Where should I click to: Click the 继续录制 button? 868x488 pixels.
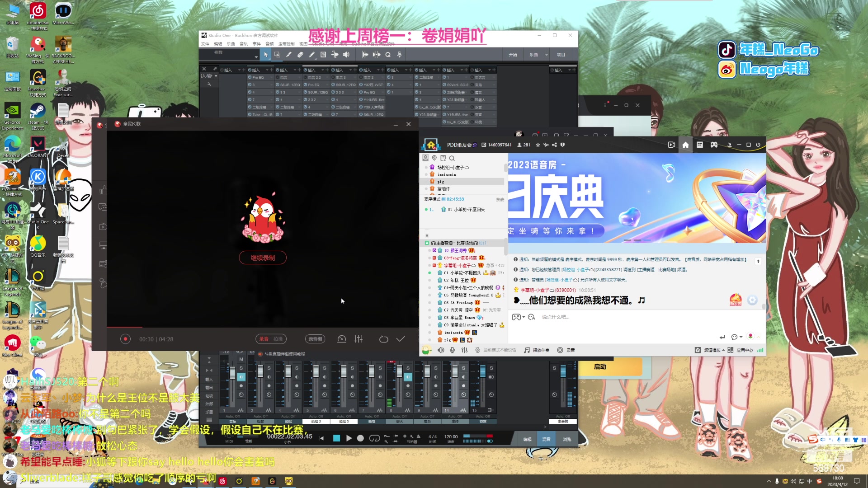263,258
